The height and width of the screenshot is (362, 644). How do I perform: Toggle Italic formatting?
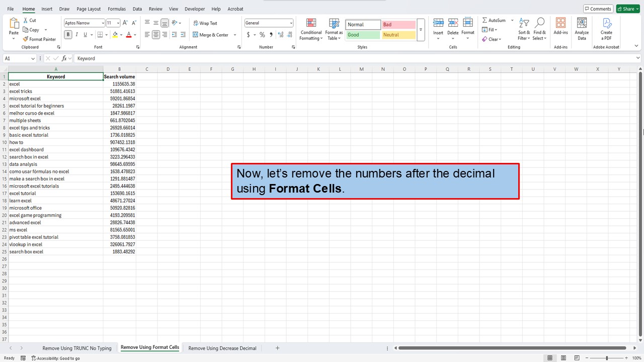76,34
